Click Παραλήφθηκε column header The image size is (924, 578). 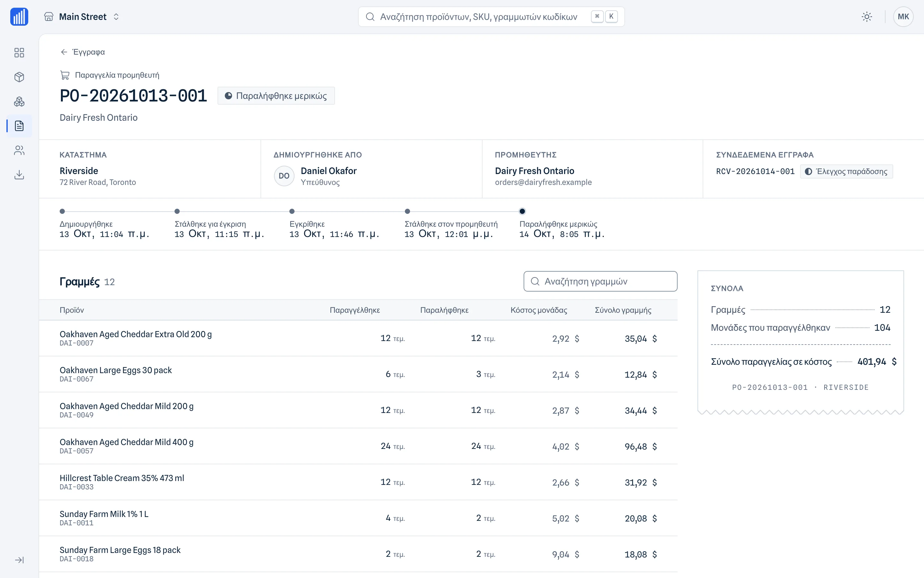tap(444, 310)
